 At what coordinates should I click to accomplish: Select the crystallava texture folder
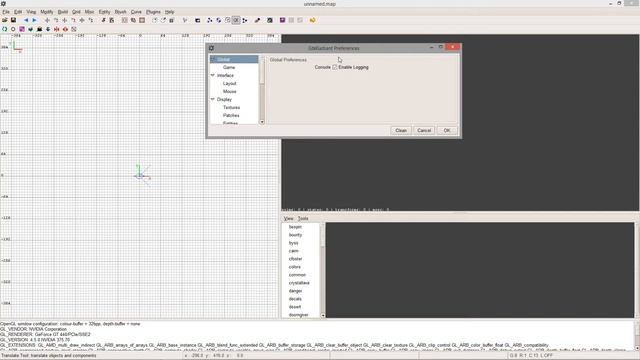[299, 282]
